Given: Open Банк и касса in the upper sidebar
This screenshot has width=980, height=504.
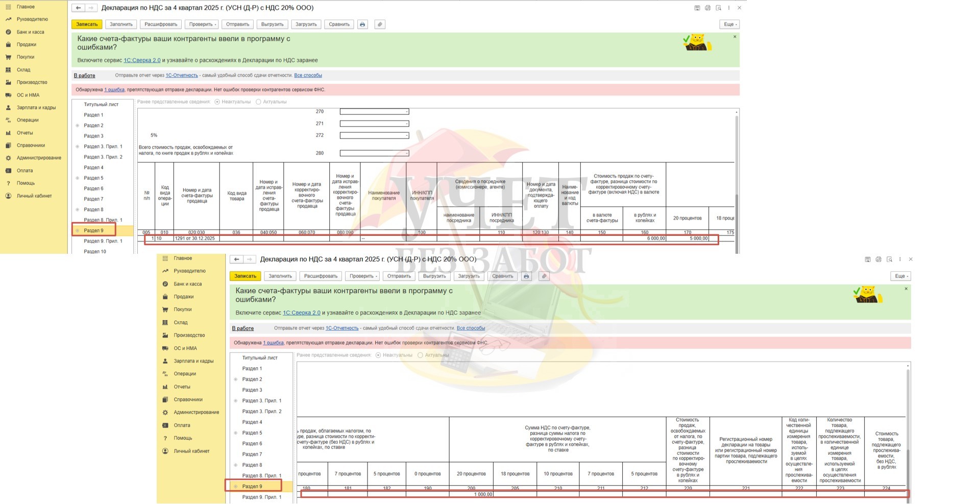Looking at the screenshot, I should 30,32.
